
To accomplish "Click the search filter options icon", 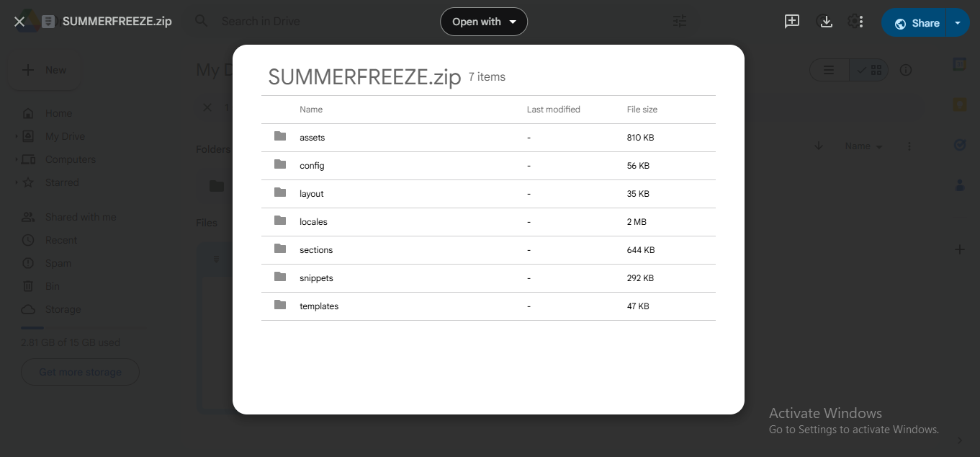I will tap(680, 22).
